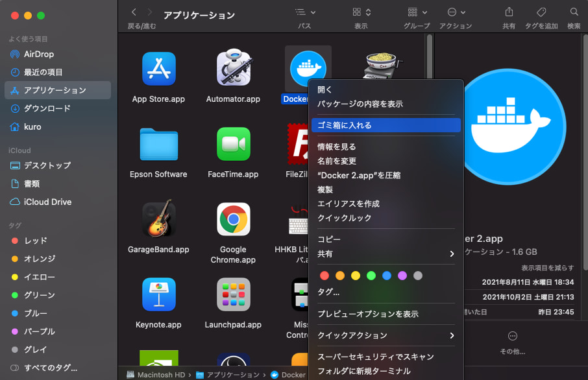The image size is (588, 380).
Task: Click 表示項目を減らす in preview pane
Action: click(548, 268)
